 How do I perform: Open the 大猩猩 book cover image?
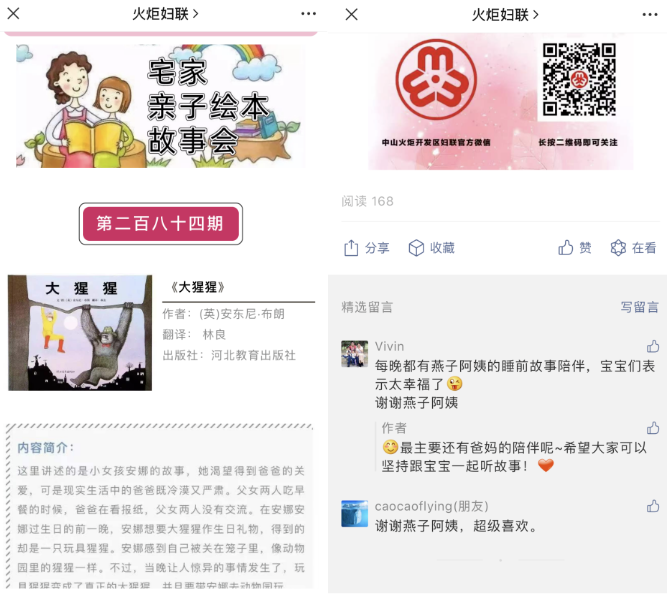(80, 333)
